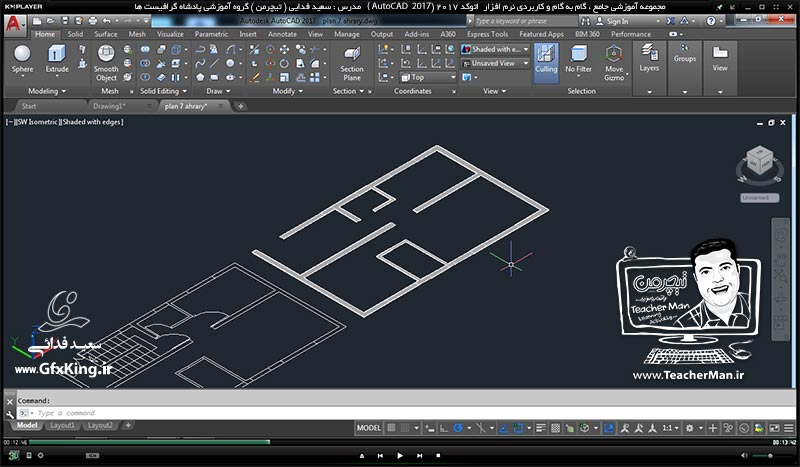Open the Express Tools ribbon tab
800x467 pixels.
487,34
